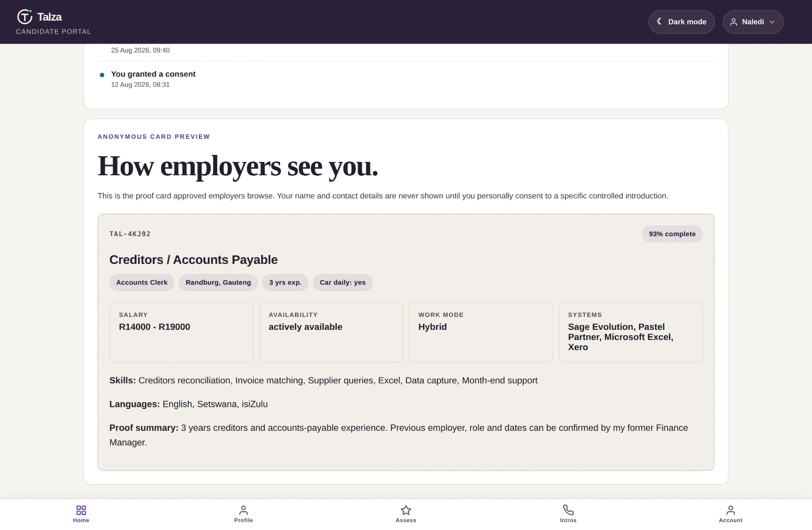The width and height of the screenshot is (812, 530).
Task: Go to the Home tab
Action: point(81,514)
